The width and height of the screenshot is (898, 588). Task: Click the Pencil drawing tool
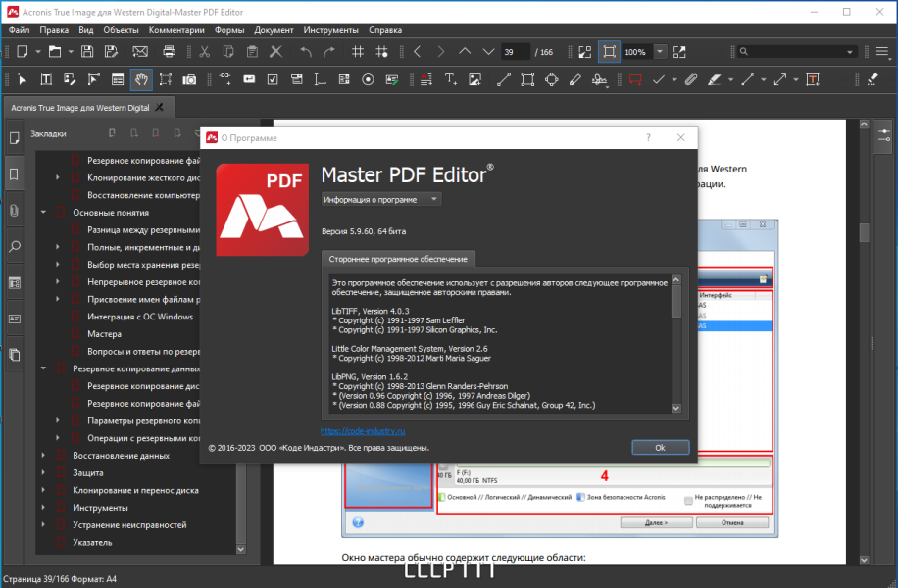click(x=575, y=79)
